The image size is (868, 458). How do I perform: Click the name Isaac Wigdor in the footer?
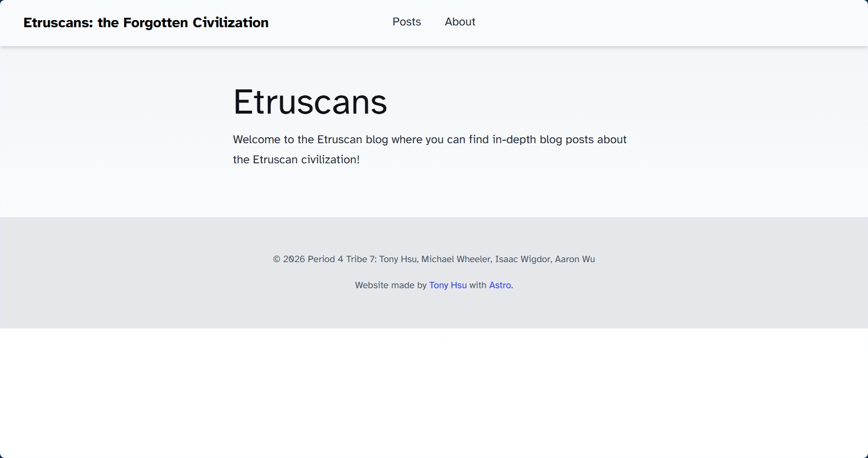point(522,259)
